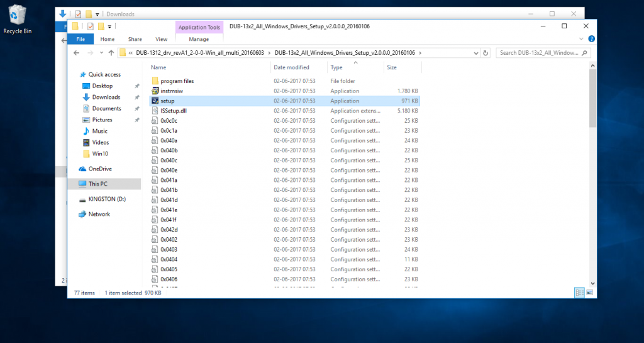The width and height of the screenshot is (644, 343).
Task: Sort by the Date modified column header
Action: (299, 67)
